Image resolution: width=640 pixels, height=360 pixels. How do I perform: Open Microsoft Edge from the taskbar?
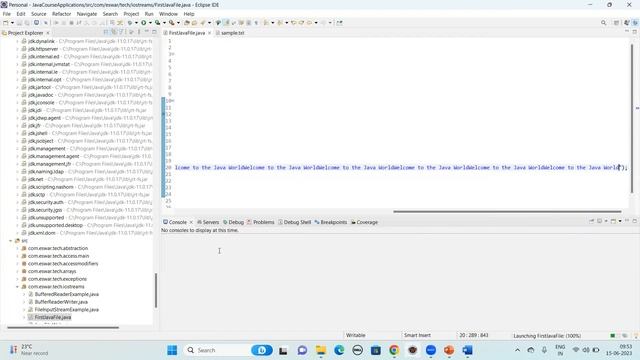pos(339,350)
